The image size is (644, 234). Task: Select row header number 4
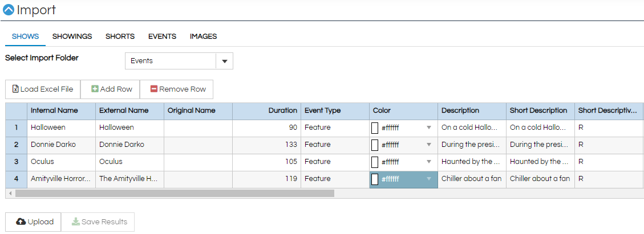(17, 179)
